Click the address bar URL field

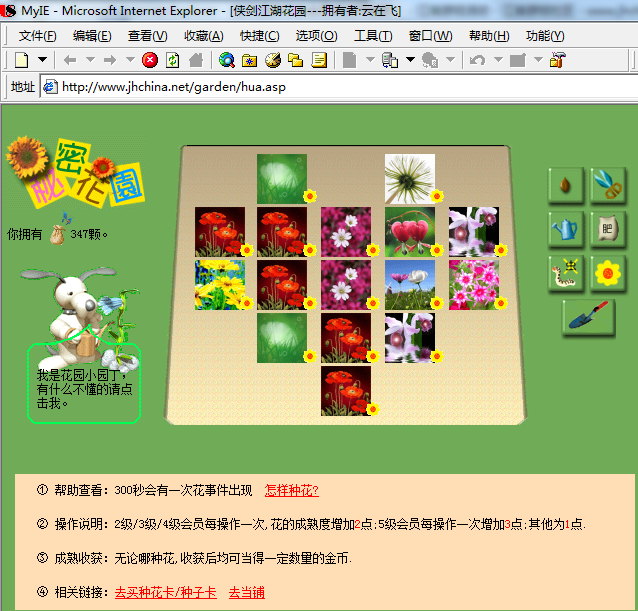(x=339, y=87)
